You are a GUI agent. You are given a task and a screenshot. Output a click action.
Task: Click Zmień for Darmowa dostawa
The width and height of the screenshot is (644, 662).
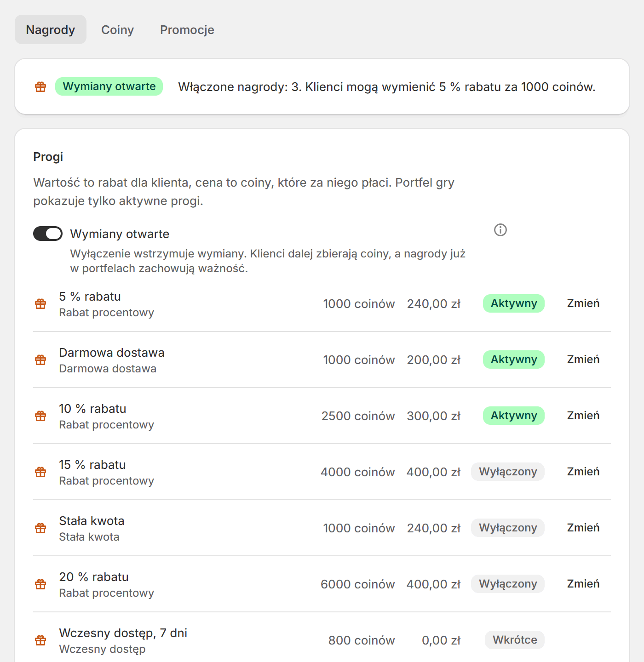pyautogui.click(x=583, y=360)
